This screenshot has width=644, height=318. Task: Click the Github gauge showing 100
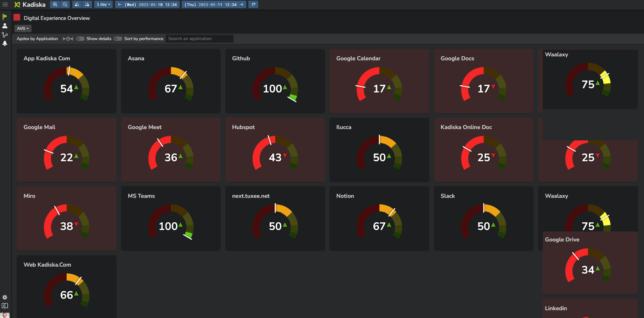pos(275,85)
